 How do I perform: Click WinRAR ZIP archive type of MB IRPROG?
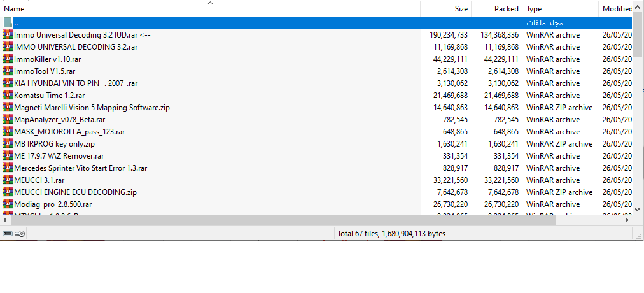(559, 144)
